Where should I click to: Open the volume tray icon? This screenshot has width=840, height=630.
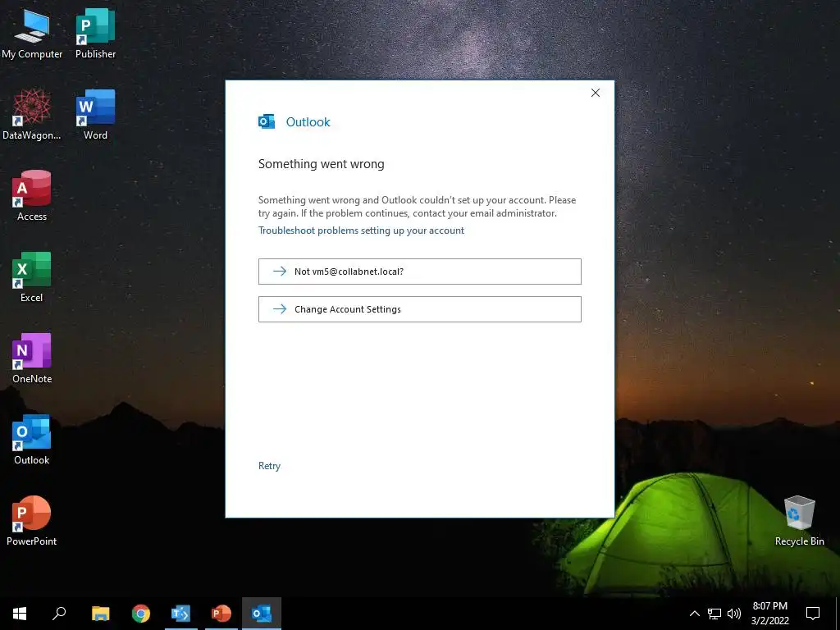[734, 614]
